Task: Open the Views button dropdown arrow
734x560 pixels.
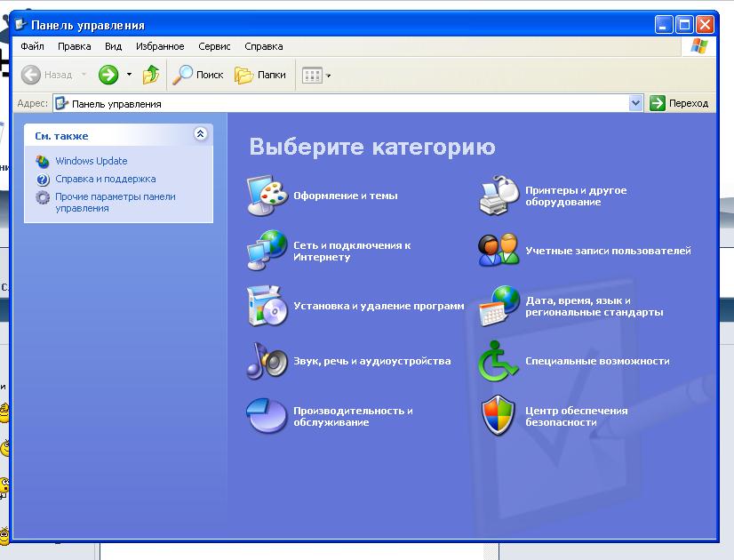Action: click(x=328, y=76)
